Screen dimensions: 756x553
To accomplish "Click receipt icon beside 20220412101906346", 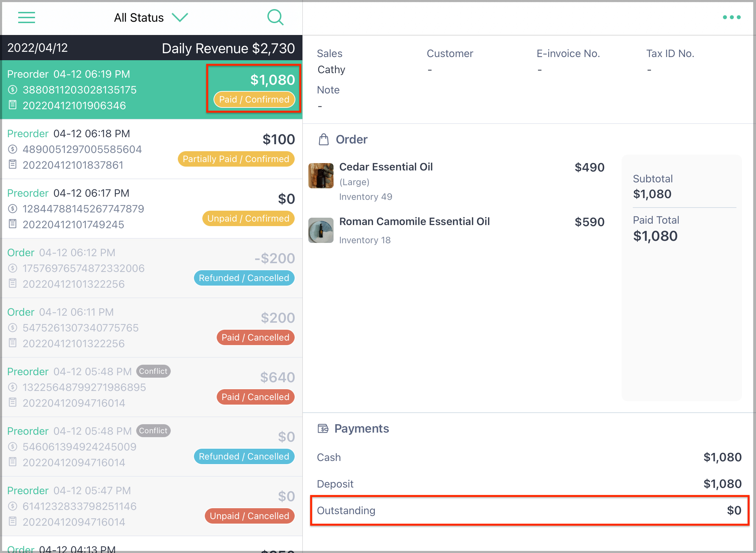I will (13, 105).
